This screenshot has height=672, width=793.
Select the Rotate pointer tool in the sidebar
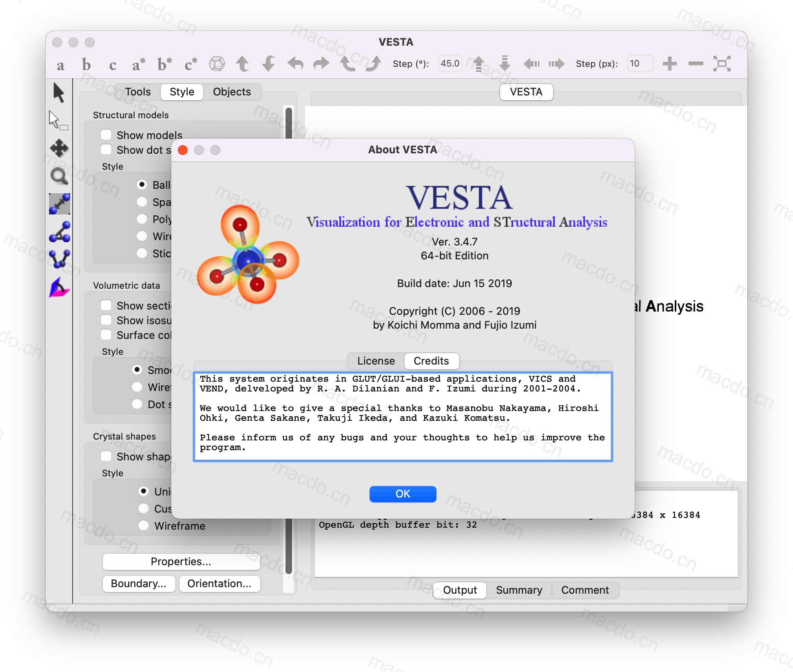tap(59, 93)
